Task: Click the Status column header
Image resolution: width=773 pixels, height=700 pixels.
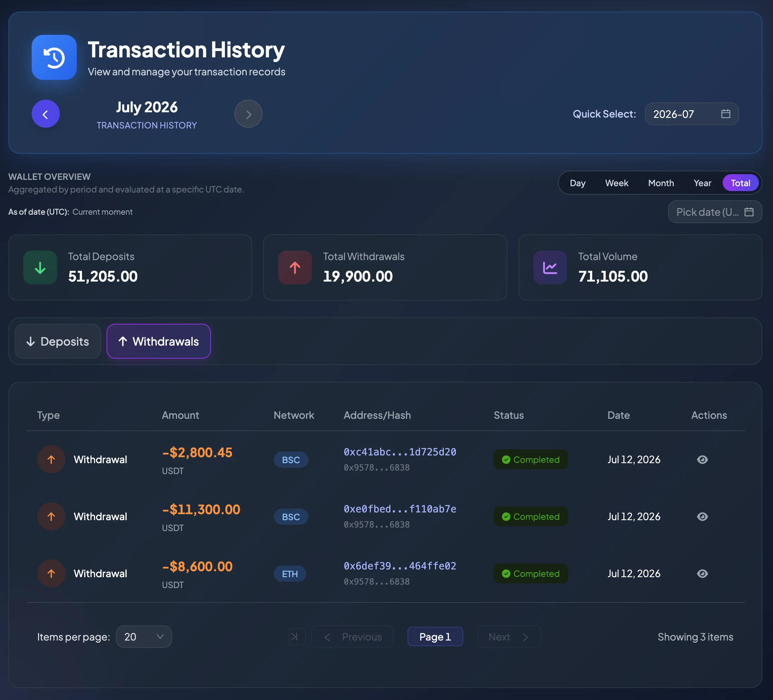Action: click(508, 415)
